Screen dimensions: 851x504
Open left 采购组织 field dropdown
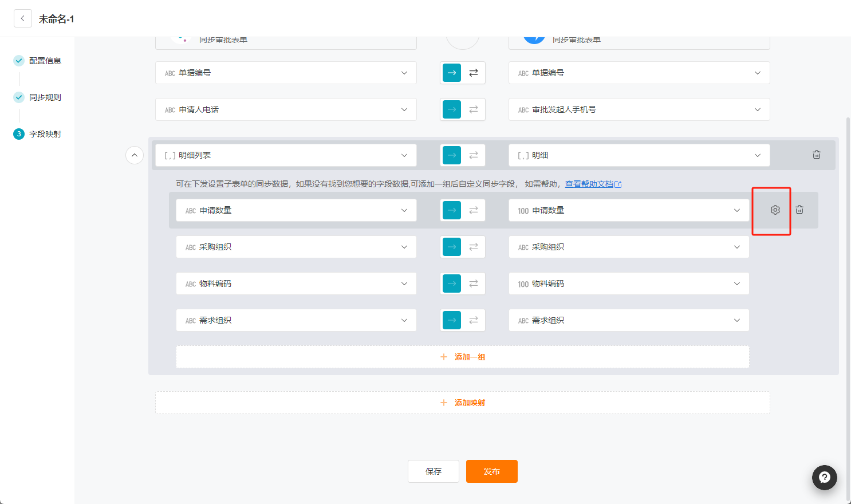click(296, 247)
